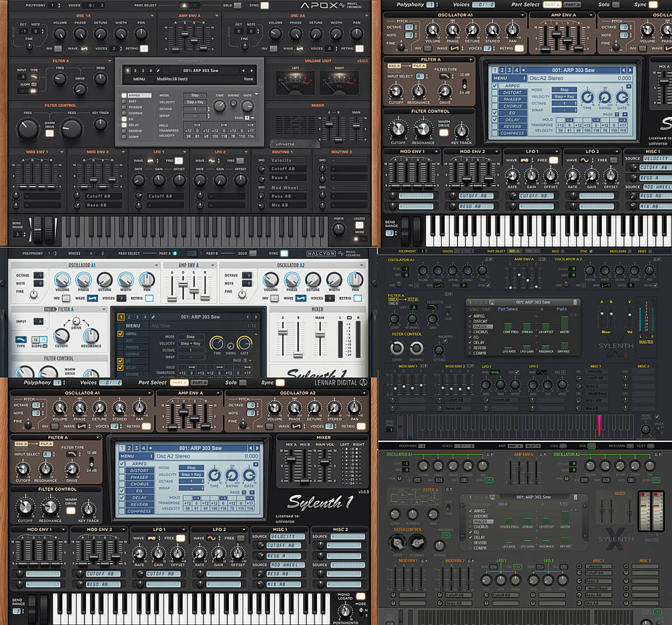Expand OSC 1A dropdown arrow in Apox skin
This screenshot has width=672, height=625.
152,16
